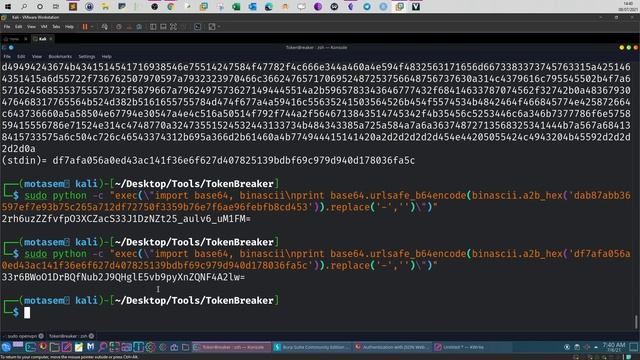Take a VM snapshot
The height and width of the screenshot is (360, 640).
point(119,27)
